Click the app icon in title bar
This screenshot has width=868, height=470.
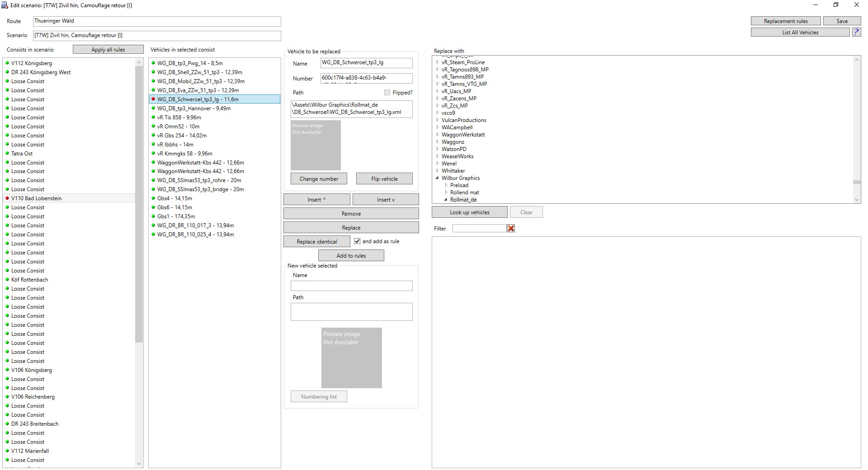pyautogui.click(x=5, y=5)
